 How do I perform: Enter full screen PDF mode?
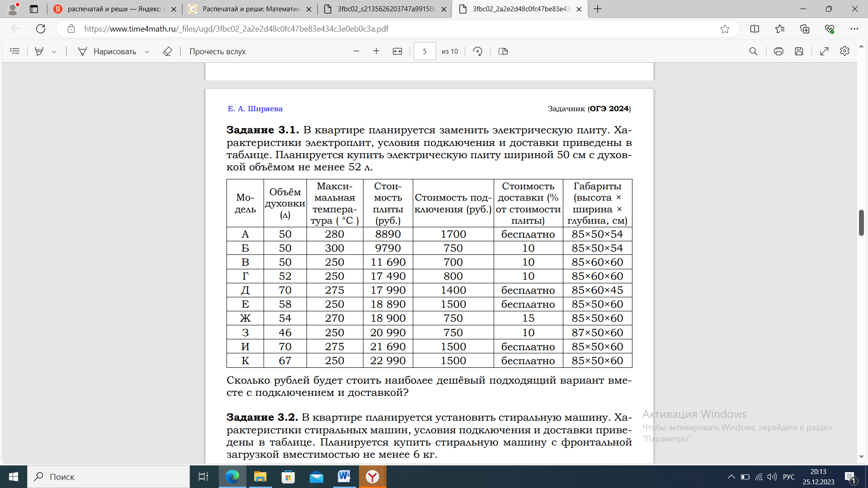tap(824, 52)
